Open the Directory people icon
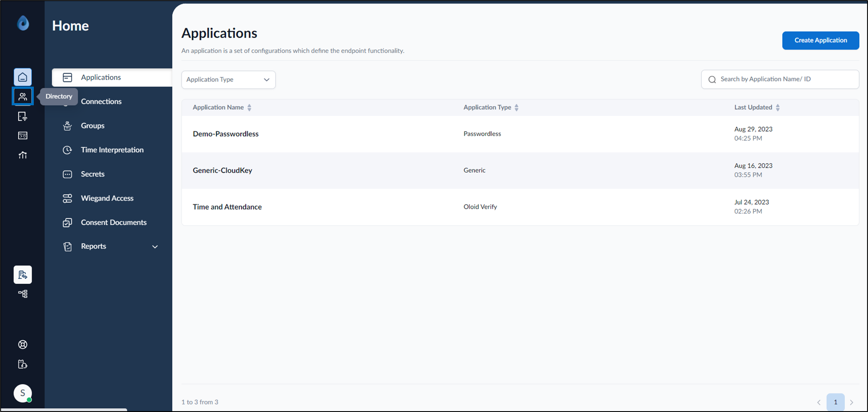Viewport: 868px width, 412px height. [23, 97]
